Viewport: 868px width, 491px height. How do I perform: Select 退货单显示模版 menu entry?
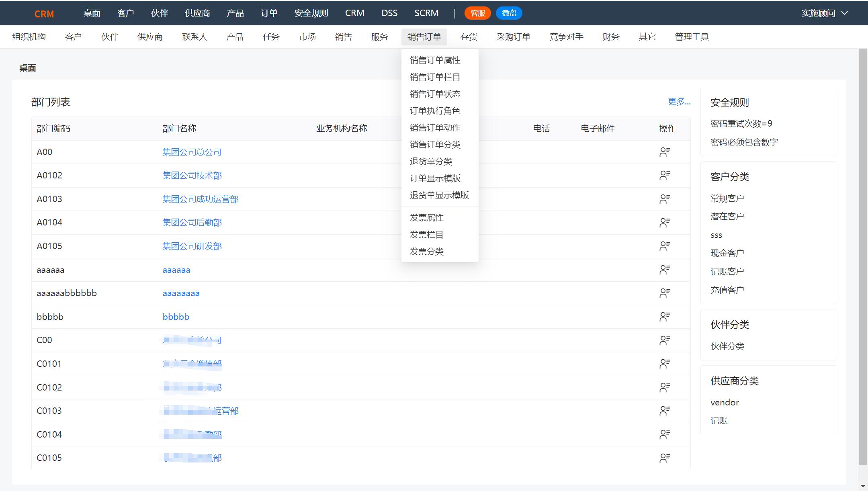(439, 195)
